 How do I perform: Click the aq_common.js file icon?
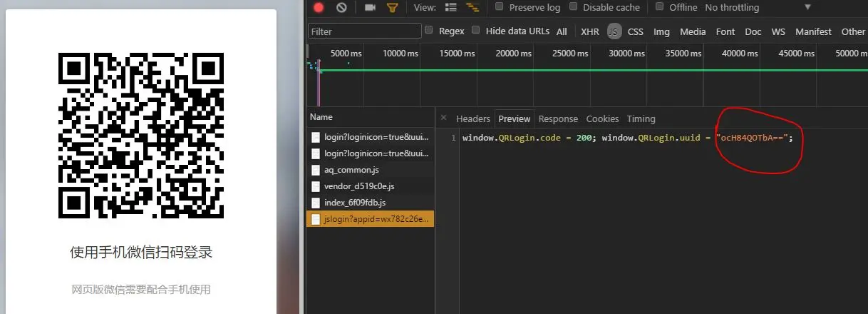coord(315,170)
